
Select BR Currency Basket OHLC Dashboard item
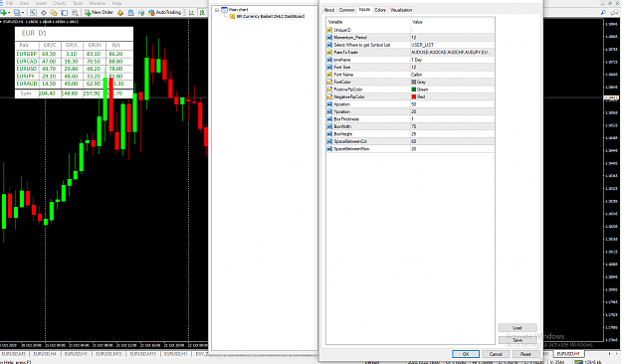[x=270, y=17]
